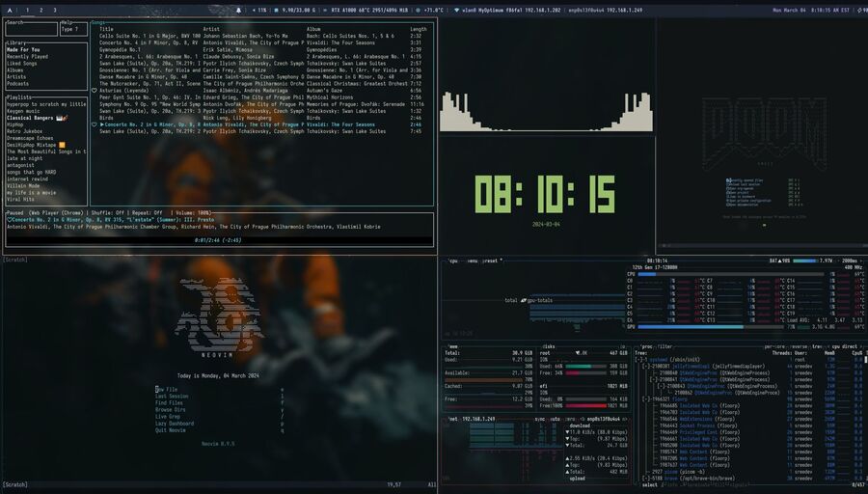Viewport: 868px width, 494px height.
Task: Toggle per-core option in btop proc box
Action: click(775, 346)
